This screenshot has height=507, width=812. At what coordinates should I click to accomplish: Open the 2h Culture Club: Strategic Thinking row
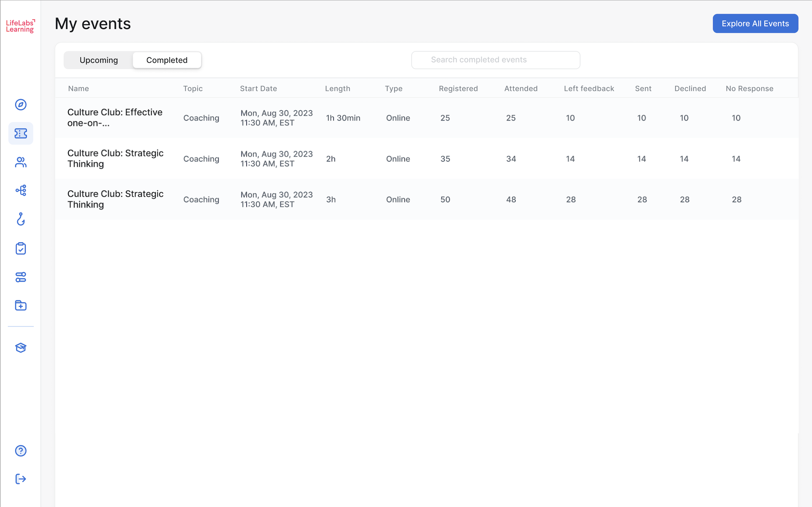pos(116,159)
